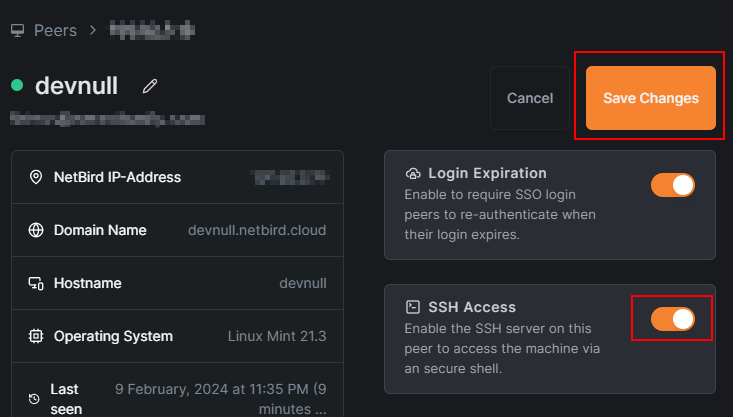The width and height of the screenshot is (733, 417).
Task: Select the devnull.netbird.cloud domain value
Action: [x=257, y=231]
